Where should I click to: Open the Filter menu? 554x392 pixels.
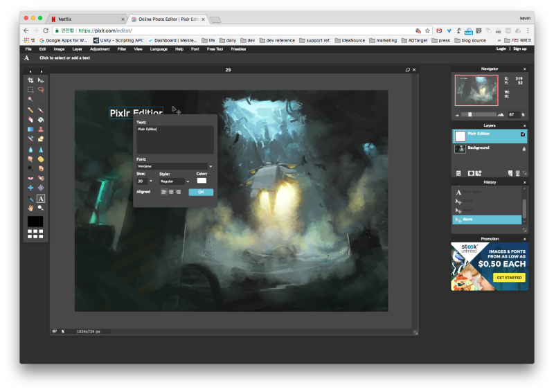[x=122, y=49]
